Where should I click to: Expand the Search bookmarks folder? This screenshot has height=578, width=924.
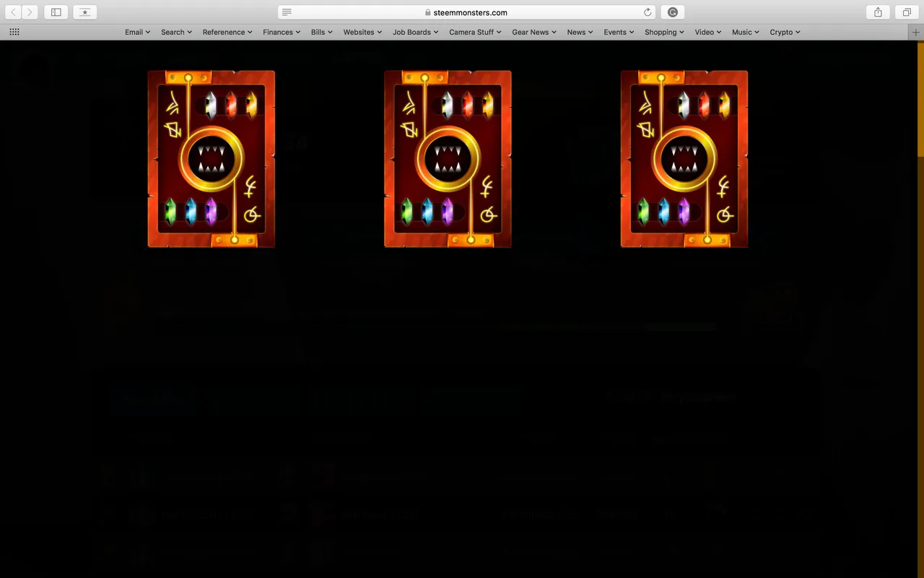tap(176, 33)
